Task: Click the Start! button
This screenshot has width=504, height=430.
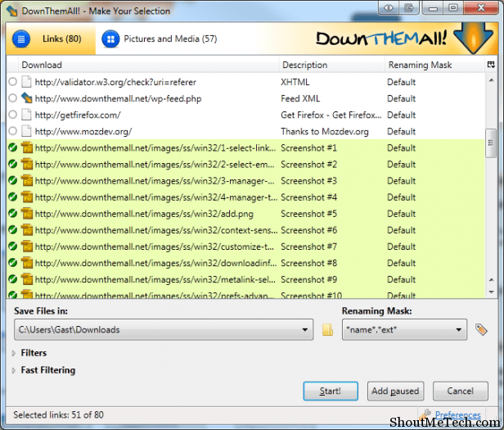Action: 331,391
